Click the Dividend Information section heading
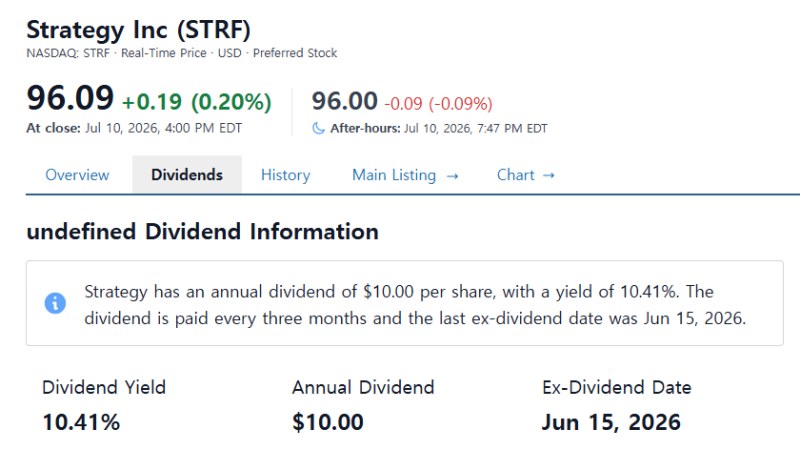The image size is (800, 450). pos(203,232)
